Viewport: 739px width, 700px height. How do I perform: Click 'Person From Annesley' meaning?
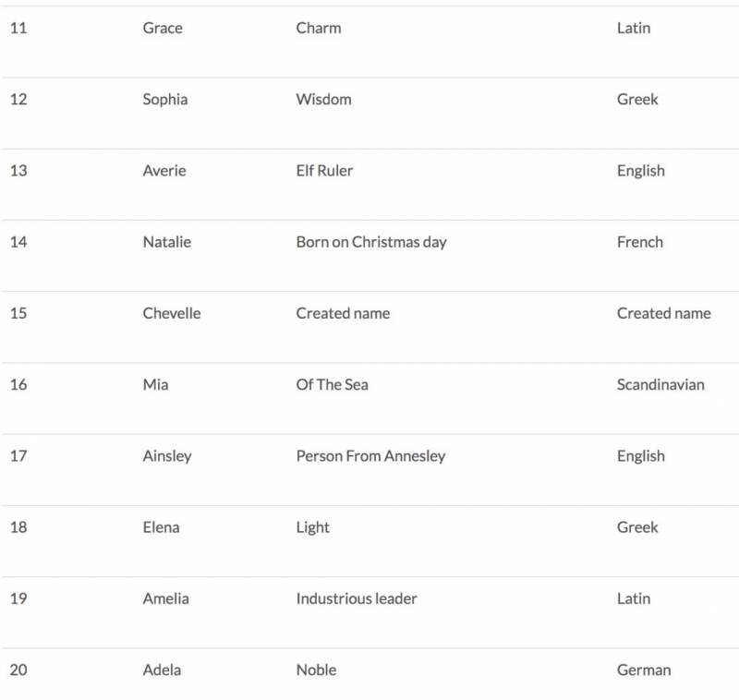point(370,456)
